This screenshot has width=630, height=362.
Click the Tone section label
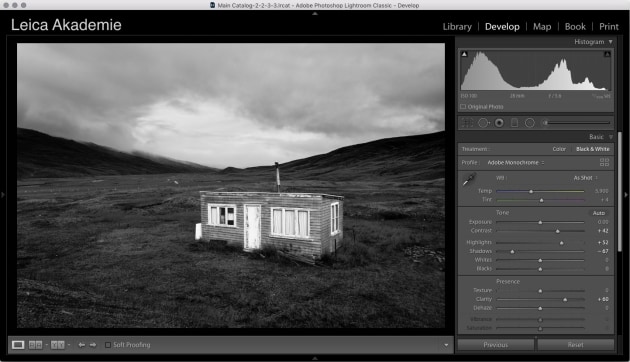502,213
